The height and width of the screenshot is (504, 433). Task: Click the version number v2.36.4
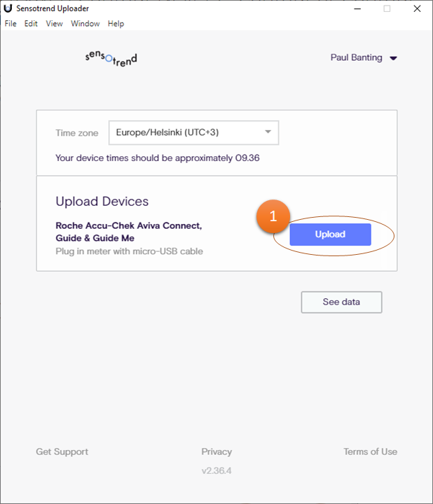point(216,471)
